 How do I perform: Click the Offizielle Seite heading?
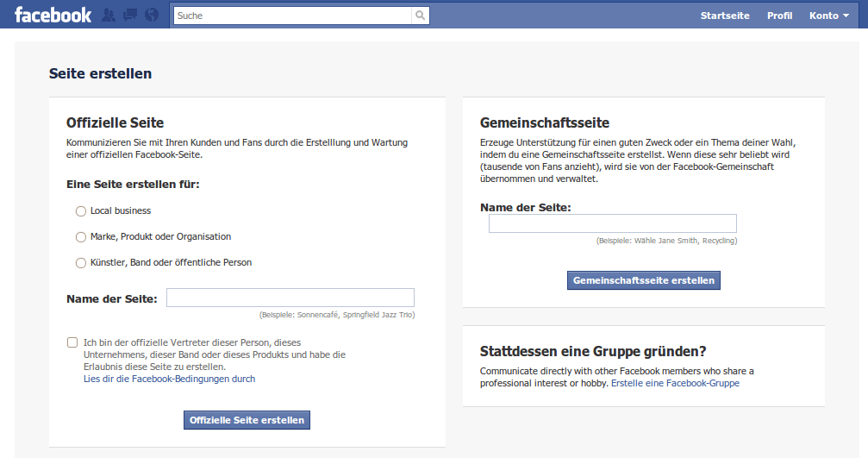pyautogui.click(x=116, y=122)
